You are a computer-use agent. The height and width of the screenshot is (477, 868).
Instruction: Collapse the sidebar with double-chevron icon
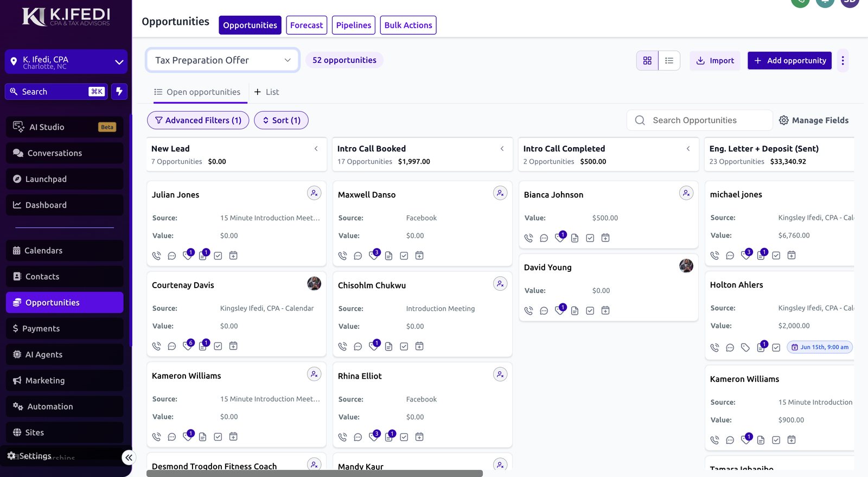click(x=129, y=457)
